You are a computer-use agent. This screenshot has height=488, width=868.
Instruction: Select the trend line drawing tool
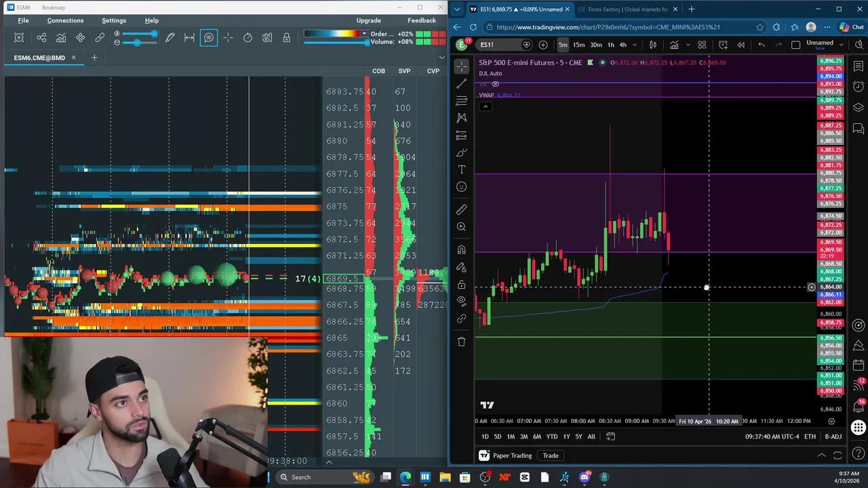[462, 83]
